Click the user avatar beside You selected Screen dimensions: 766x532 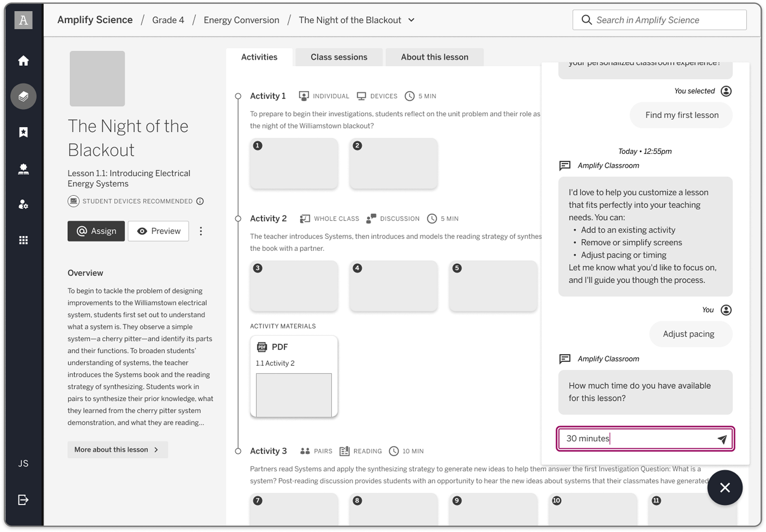point(726,91)
